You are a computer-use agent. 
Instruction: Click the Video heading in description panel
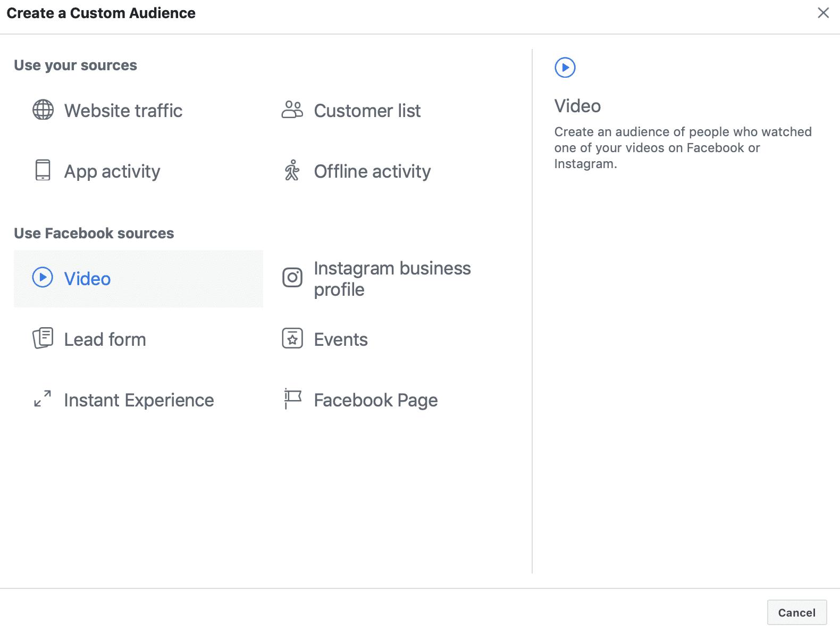click(x=577, y=106)
